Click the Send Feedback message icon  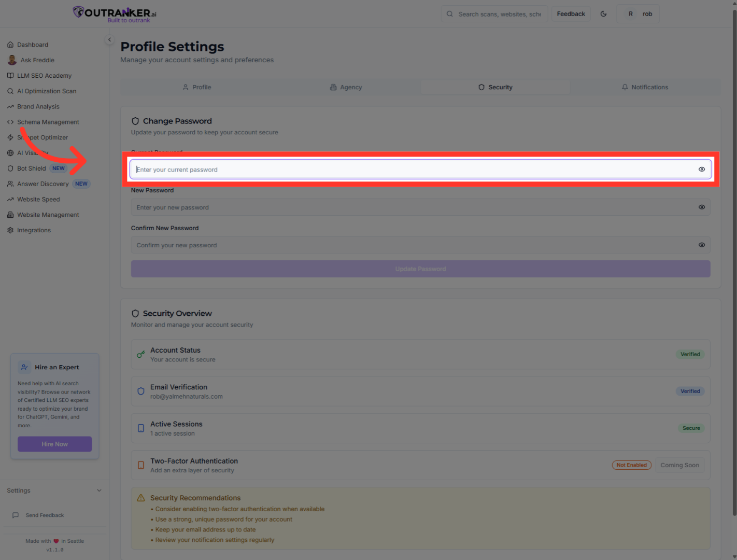click(16, 515)
